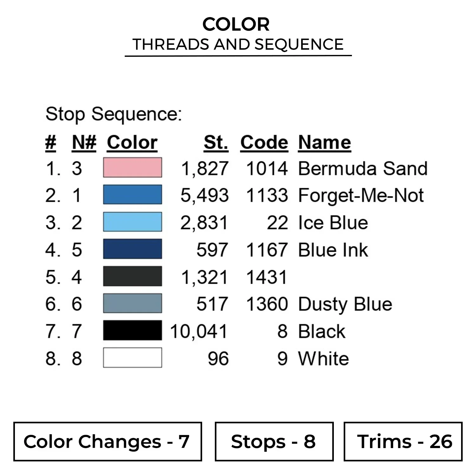This screenshot has height=476, width=476.
Task: Click the Stop Sequence label
Action: tap(114, 114)
